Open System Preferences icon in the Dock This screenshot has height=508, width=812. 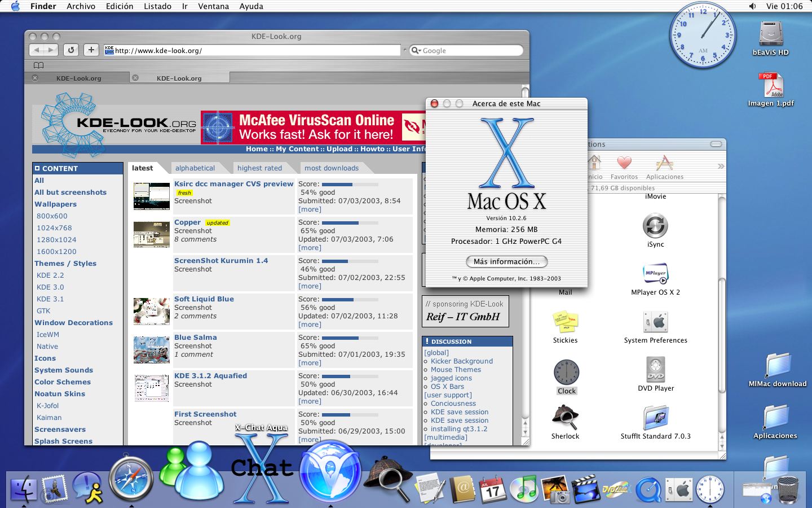click(679, 489)
